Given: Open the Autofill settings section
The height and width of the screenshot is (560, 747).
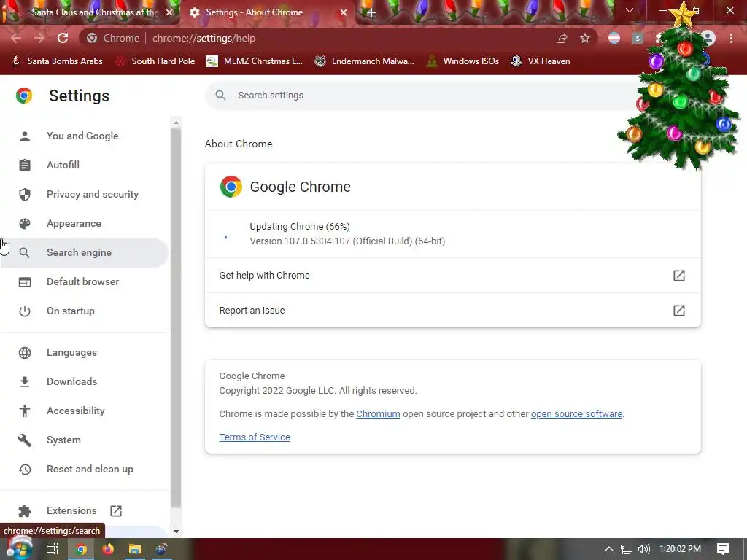Looking at the screenshot, I should point(63,165).
